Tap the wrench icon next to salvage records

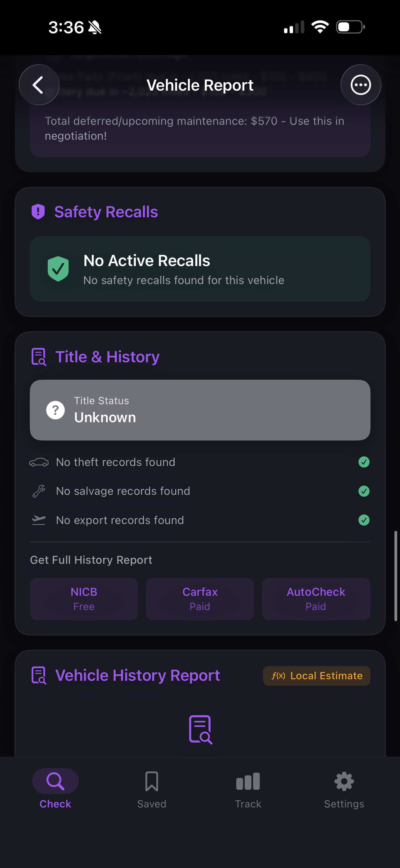pyautogui.click(x=39, y=491)
